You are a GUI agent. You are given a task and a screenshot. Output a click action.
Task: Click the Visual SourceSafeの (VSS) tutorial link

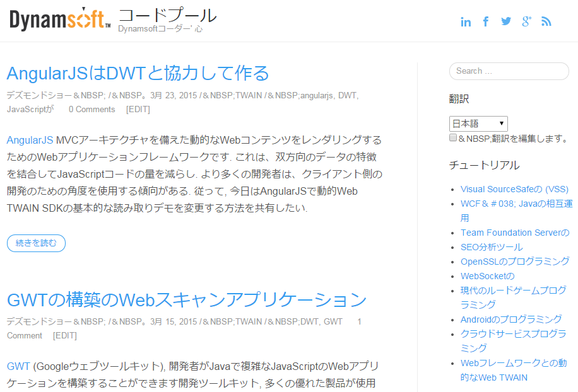tap(514, 189)
